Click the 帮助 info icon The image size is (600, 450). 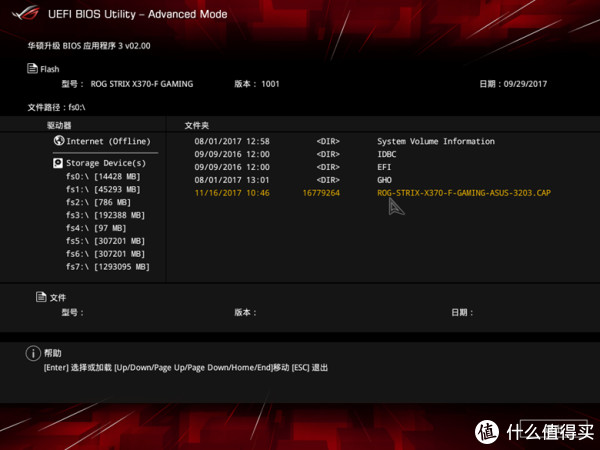point(33,353)
